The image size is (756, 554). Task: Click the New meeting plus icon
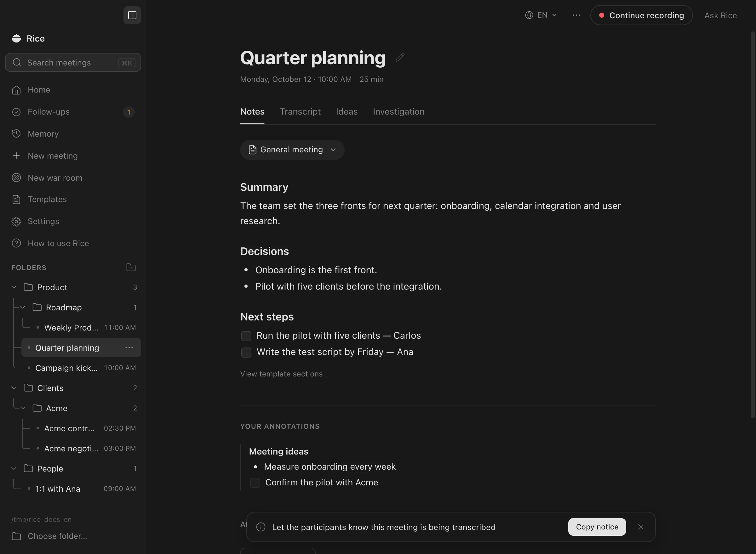pos(16,155)
